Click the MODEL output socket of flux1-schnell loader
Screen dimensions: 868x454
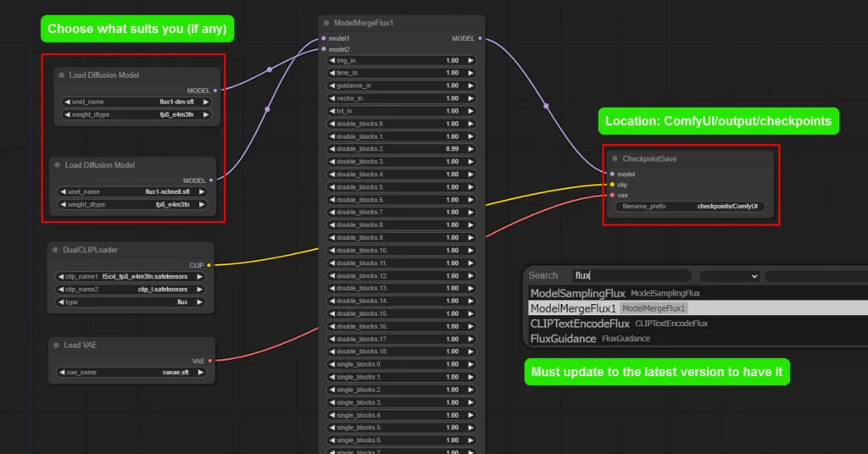click(211, 180)
